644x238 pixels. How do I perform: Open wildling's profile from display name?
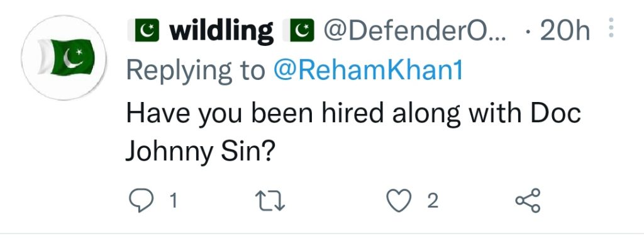(221, 31)
